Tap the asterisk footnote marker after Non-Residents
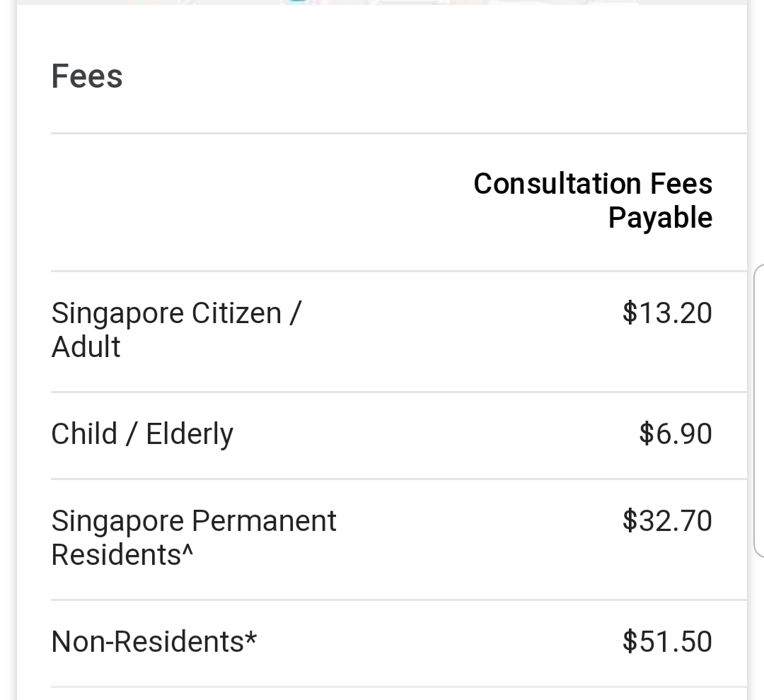The width and height of the screenshot is (764, 700). tap(250, 639)
